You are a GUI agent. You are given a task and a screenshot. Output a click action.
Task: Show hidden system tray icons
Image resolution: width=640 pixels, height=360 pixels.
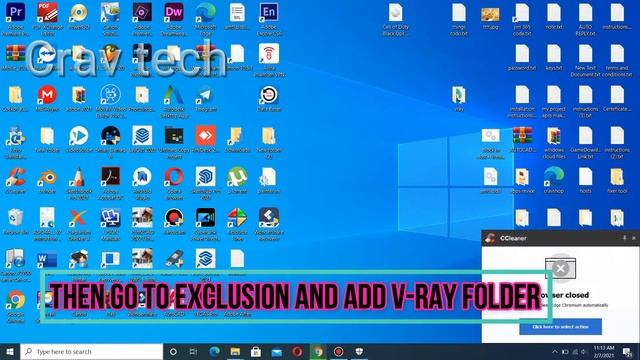coord(555,351)
